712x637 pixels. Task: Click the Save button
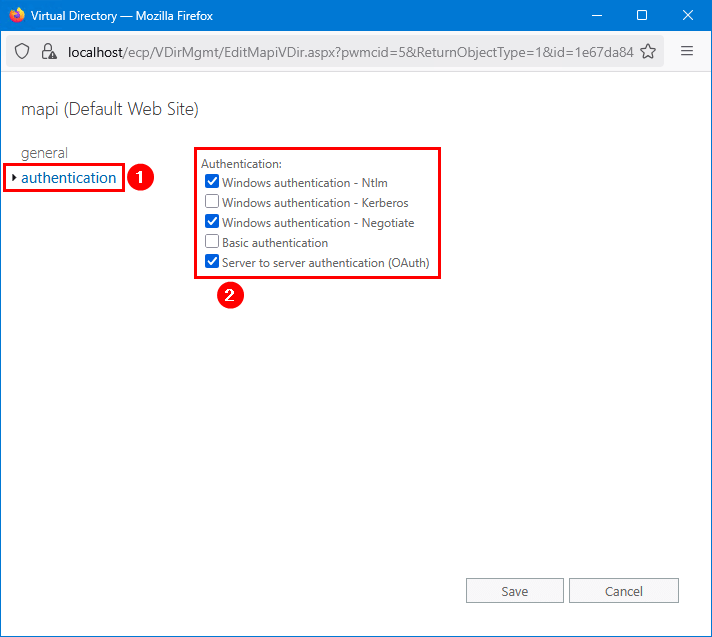[514, 591]
